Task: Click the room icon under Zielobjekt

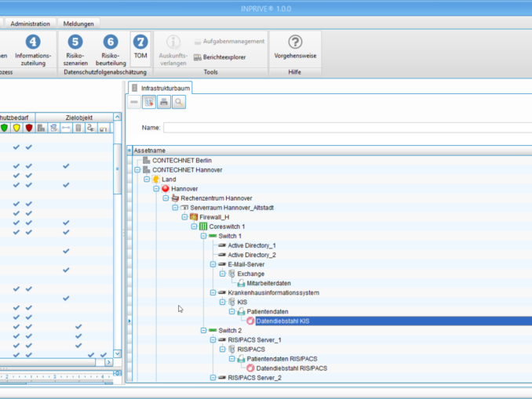Action: click(x=103, y=129)
